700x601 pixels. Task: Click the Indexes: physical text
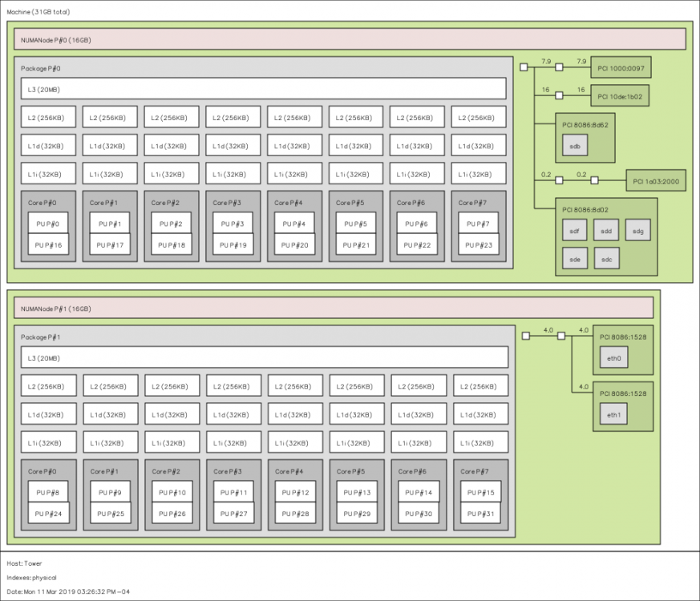tap(31, 577)
